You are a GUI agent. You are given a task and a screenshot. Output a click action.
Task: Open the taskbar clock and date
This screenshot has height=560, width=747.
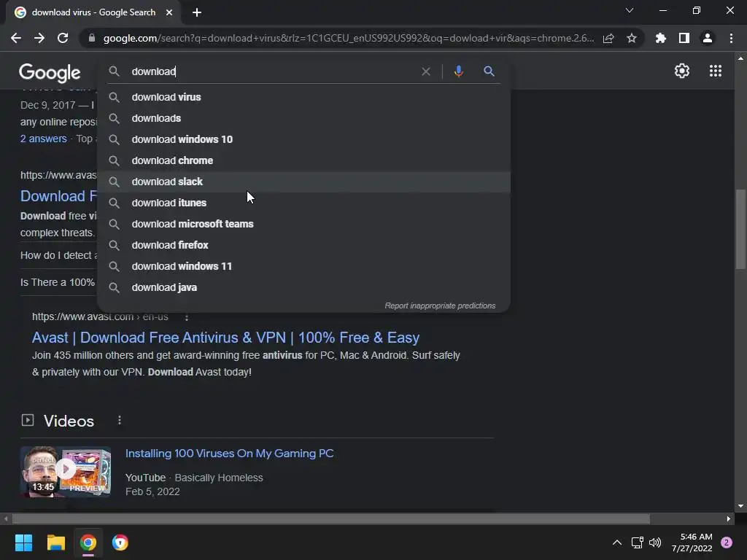(x=692, y=542)
